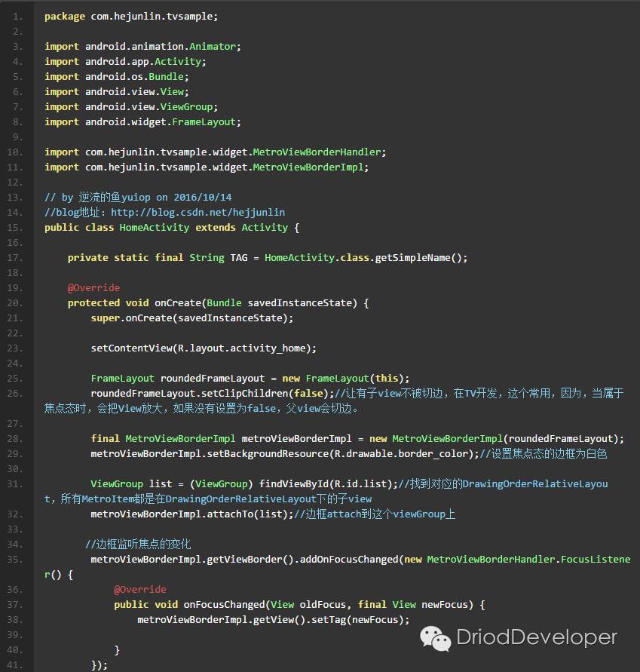The height and width of the screenshot is (672, 640).
Task: Click 'import android.view.View;' line
Action: [x=117, y=92]
